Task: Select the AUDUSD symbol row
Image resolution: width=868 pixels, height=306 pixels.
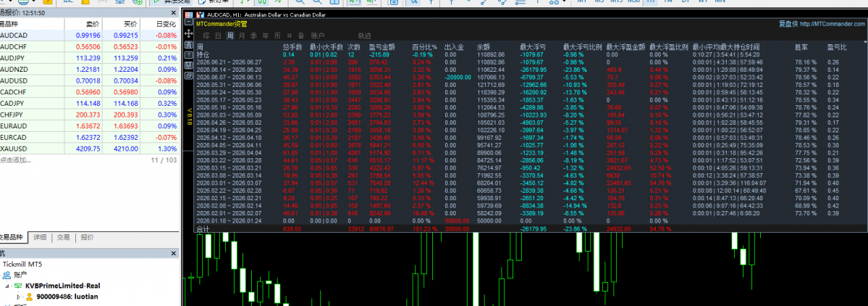Action: [89, 81]
